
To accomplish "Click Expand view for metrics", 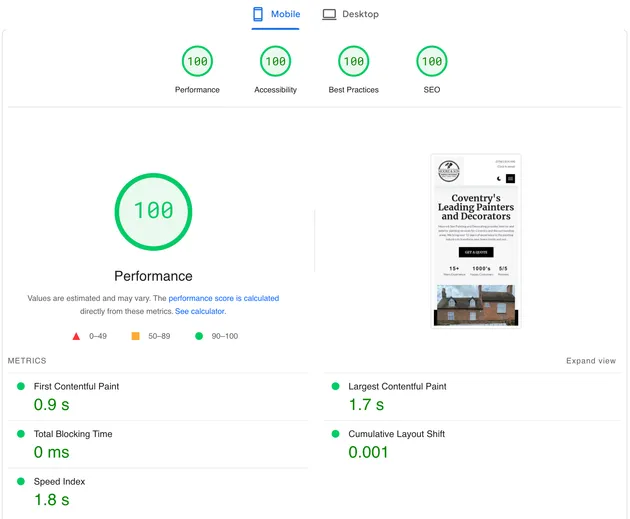I will click(x=590, y=361).
